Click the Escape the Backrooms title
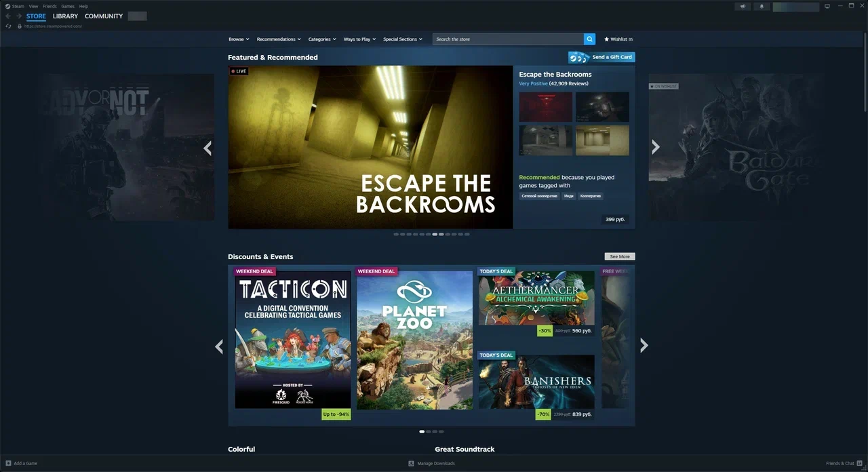The image size is (868, 472). (x=555, y=75)
